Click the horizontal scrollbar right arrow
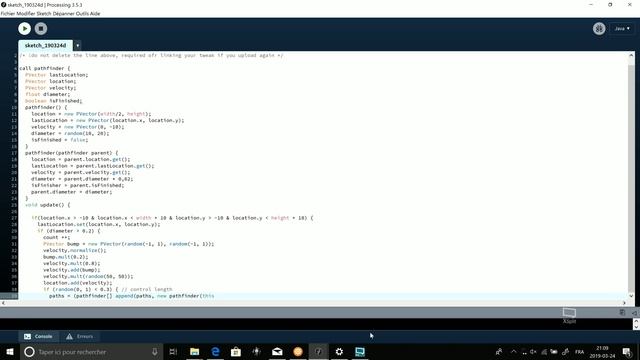This screenshot has width=640, height=360. 624,303
